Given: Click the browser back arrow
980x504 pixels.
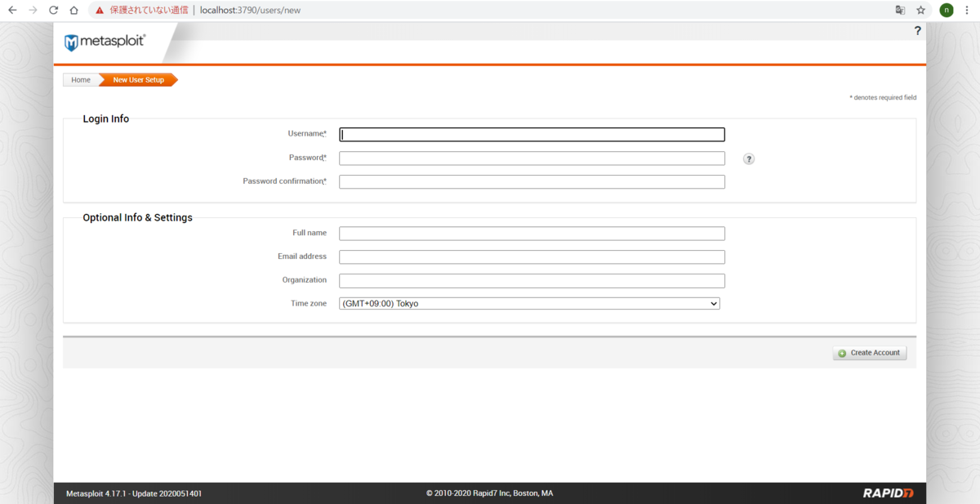Looking at the screenshot, I should [12, 11].
